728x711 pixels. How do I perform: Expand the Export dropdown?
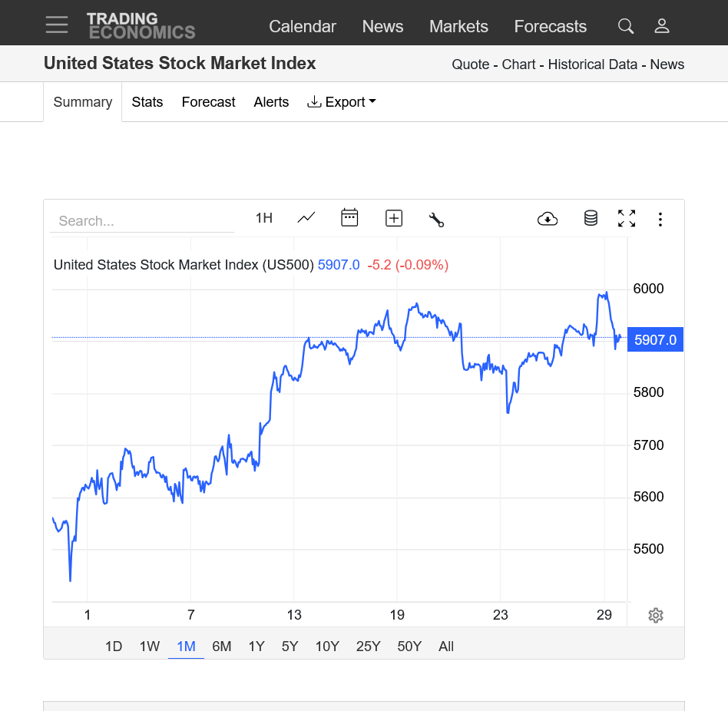coord(341,102)
